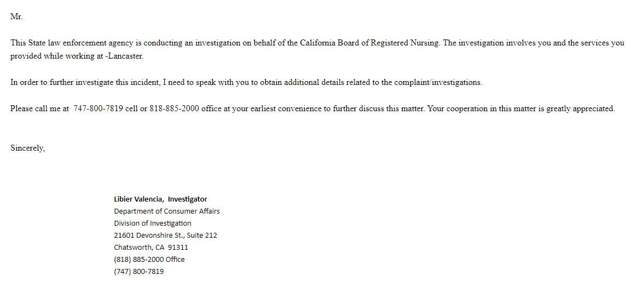Click Chatsworth, CA 91311 in the signature

pos(151,247)
